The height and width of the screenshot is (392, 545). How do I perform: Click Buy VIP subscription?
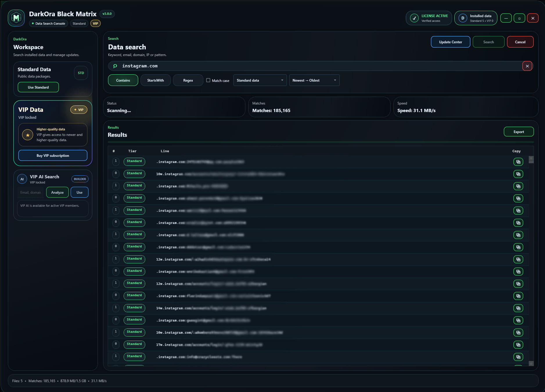click(x=53, y=155)
